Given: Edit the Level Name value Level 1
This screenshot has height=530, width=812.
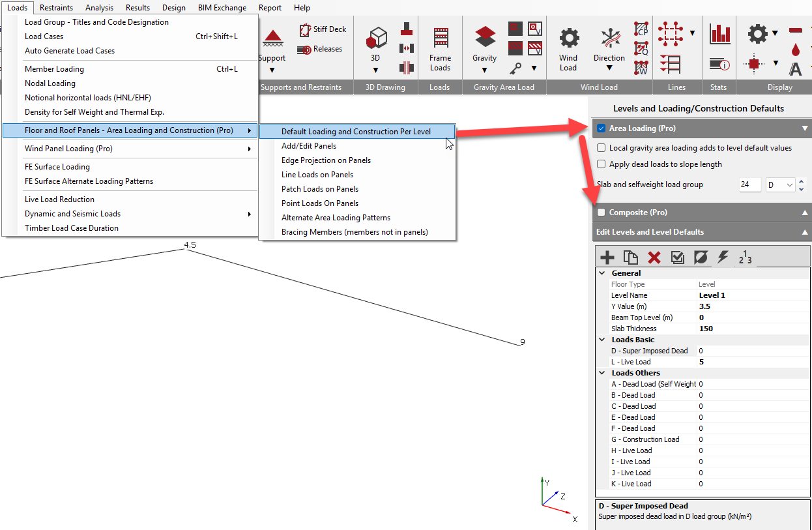Looking at the screenshot, I should (753, 295).
